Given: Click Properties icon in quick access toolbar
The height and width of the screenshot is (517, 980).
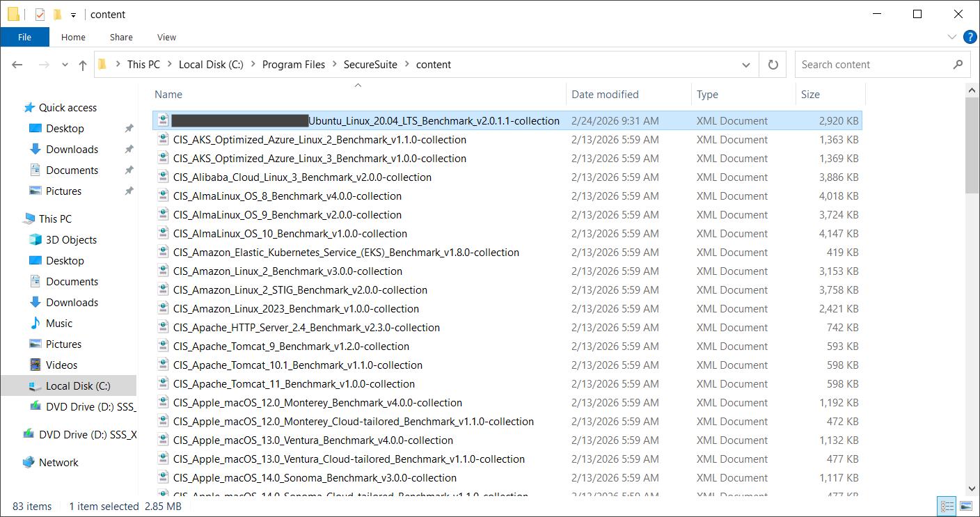Looking at the screenshot, I should [40, 14].
